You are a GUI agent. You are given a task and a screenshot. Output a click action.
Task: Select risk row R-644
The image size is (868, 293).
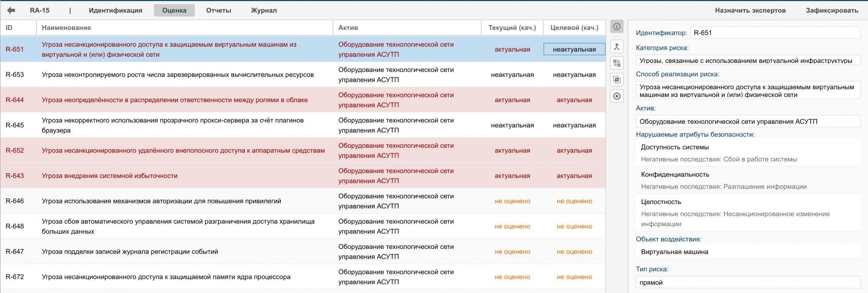click(x=174, y=100)
